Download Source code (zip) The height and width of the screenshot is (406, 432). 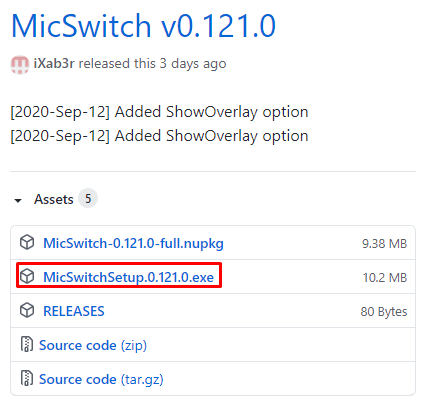point(93,345)
